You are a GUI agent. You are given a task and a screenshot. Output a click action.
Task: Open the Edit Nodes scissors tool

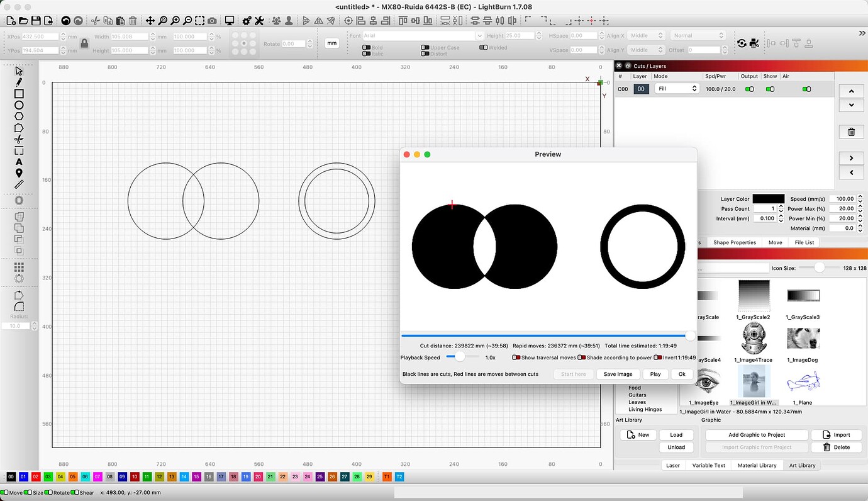click(x=19, y=140)
